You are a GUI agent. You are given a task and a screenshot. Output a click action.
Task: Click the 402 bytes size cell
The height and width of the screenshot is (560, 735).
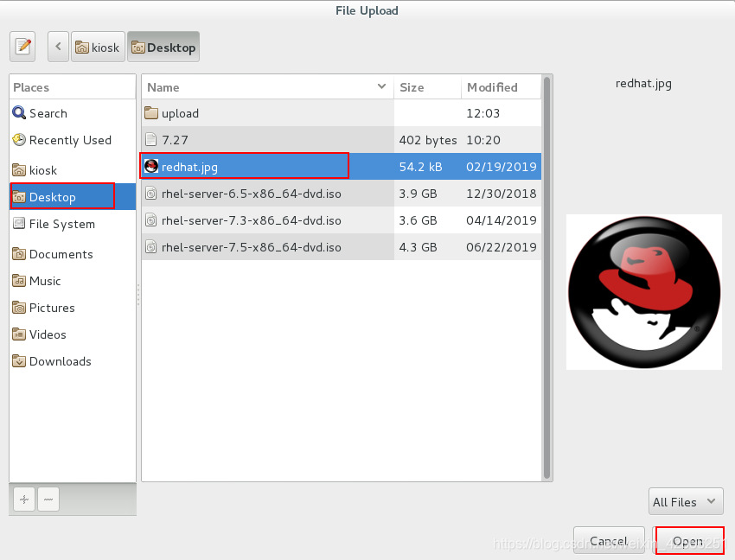coord(427,140)
